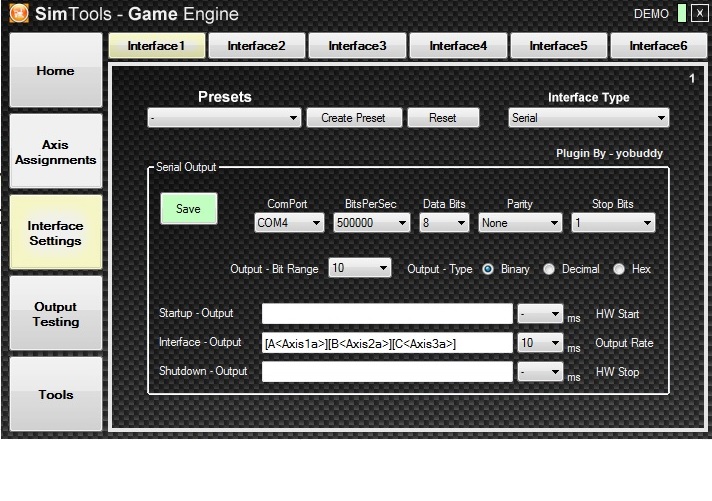
Task: Close the SimTools Game Engine window
Action: (x=699, y=13)
